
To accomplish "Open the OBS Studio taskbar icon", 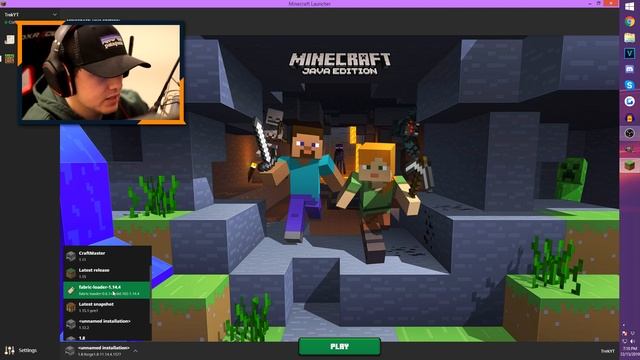I will (x=629, y=133).
